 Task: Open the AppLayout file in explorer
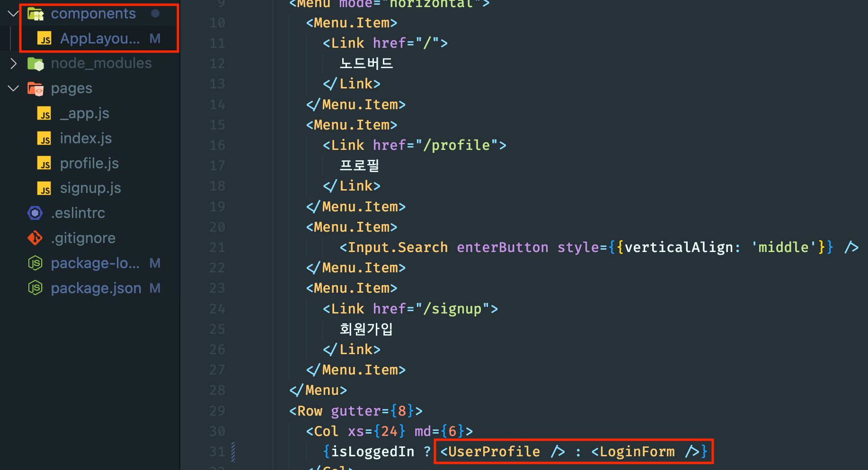[100, 39]
